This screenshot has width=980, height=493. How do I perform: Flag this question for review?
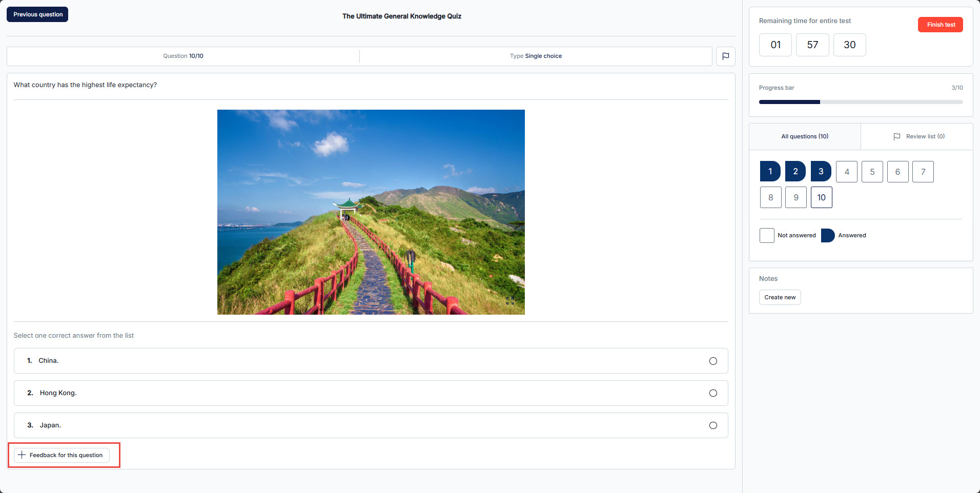tap(725, 56)
